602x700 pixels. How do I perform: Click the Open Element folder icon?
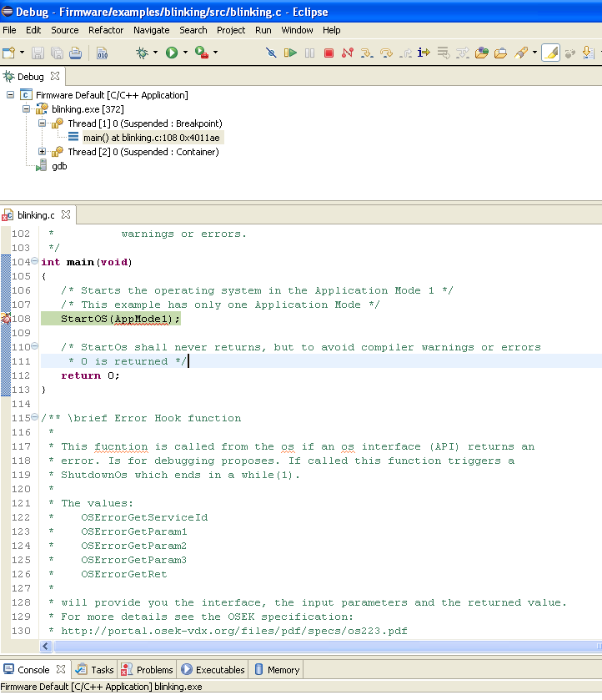click(481, 53)
